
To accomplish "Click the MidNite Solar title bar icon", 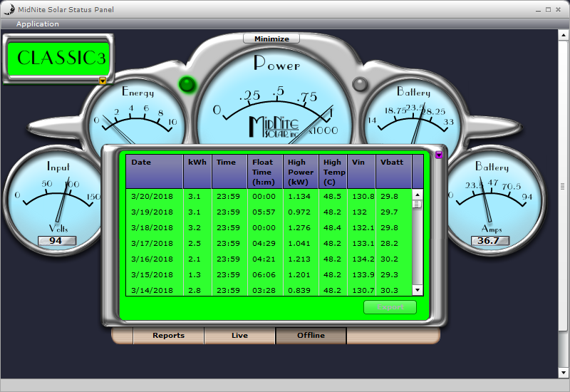I will [9, 9].
